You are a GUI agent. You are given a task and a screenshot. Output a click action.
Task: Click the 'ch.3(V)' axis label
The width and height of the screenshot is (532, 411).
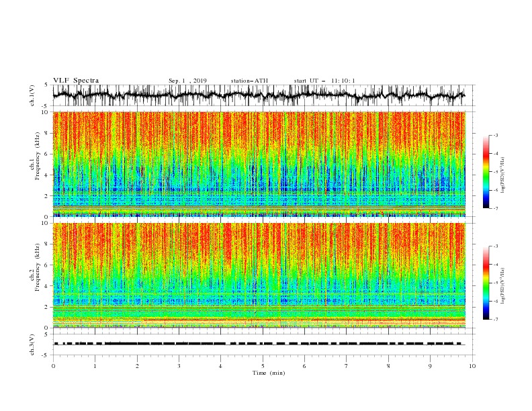pyautogui.click(x=32, y=345)
